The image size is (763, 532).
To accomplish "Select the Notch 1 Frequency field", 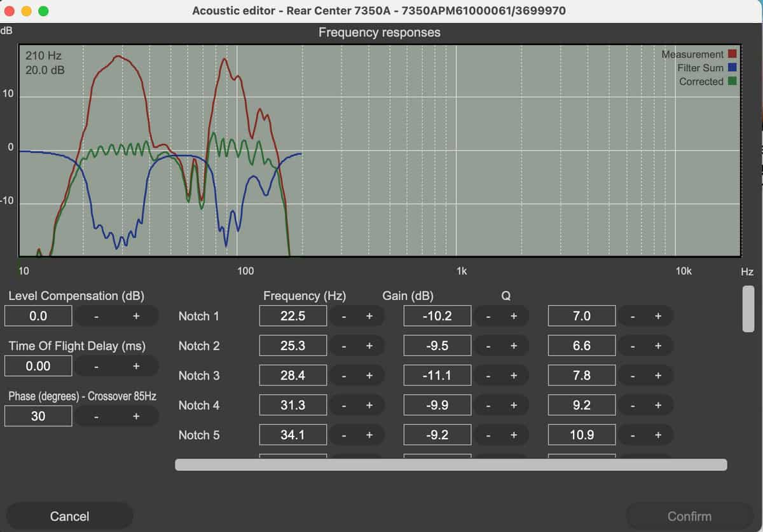I will click(x=293, y=316).
